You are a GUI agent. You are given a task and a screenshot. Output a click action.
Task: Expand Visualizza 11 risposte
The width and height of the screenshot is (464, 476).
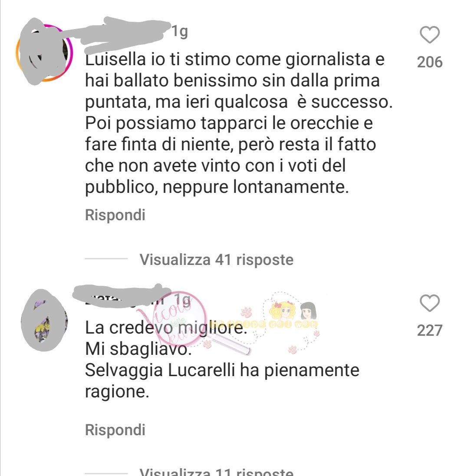tap(216, 472)
